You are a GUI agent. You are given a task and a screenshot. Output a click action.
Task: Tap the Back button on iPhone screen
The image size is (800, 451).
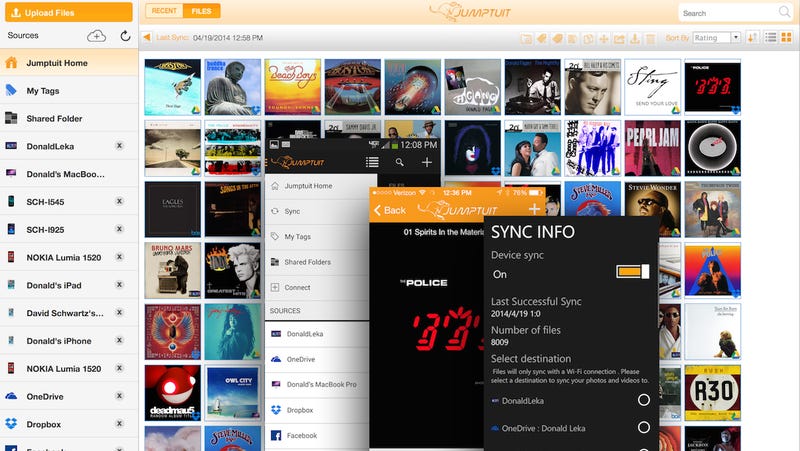coord(390,210)
